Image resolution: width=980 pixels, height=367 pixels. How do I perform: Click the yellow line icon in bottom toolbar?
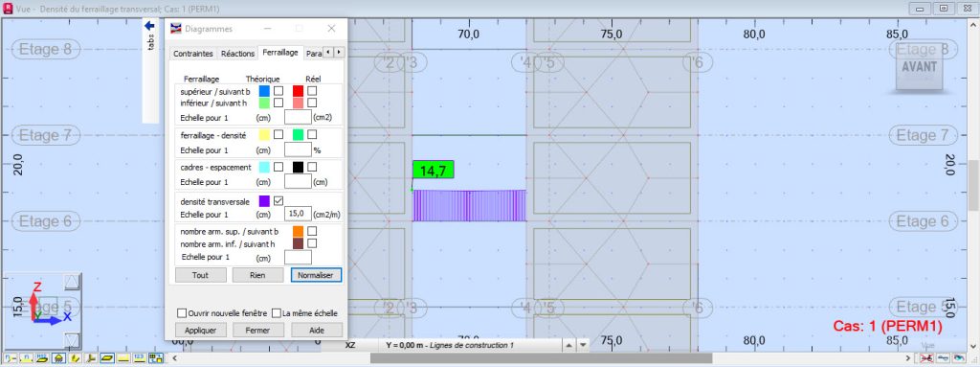click(x=123, y=358)
